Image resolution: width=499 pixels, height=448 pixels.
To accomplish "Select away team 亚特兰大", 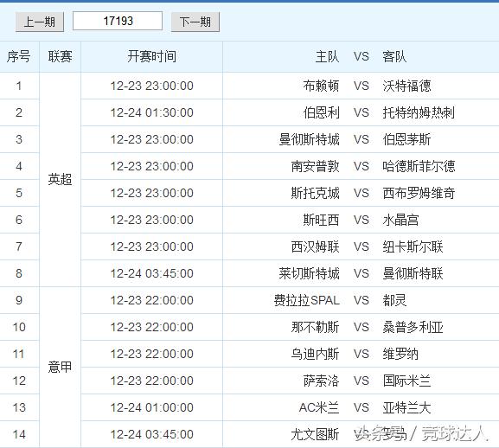I will 406,407.
